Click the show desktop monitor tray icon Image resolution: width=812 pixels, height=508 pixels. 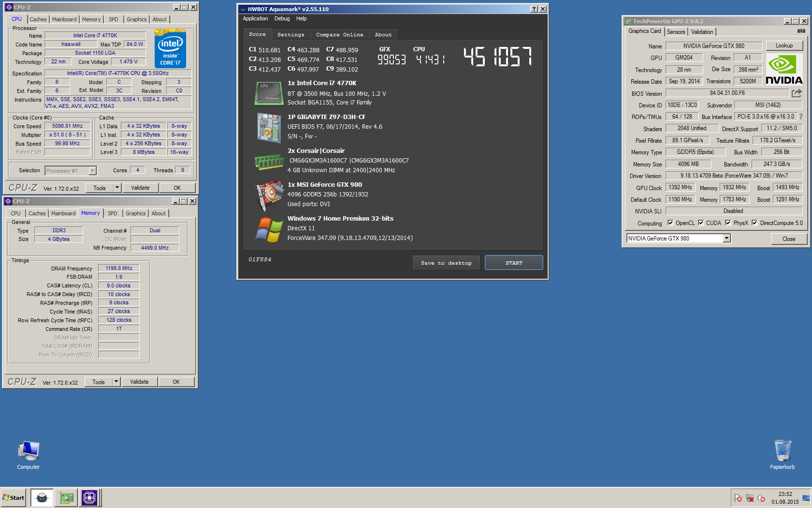click(806, 498)
